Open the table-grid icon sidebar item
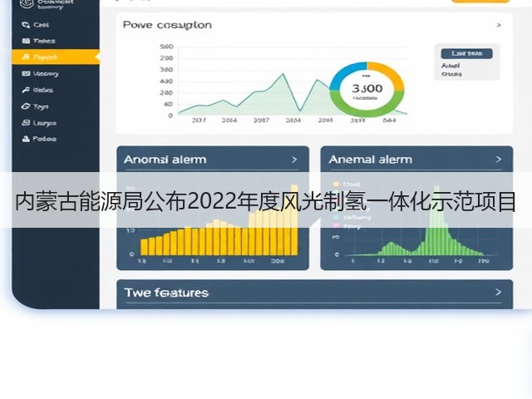This screenshot has width=532, height=399. [38, 41]
